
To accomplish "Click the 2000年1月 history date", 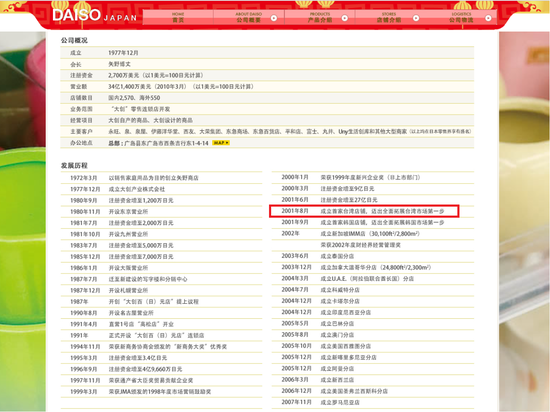I will (295, 177).
